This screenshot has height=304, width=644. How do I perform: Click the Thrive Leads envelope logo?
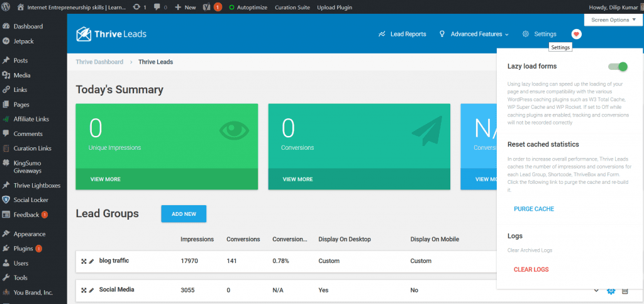[84, 34]
